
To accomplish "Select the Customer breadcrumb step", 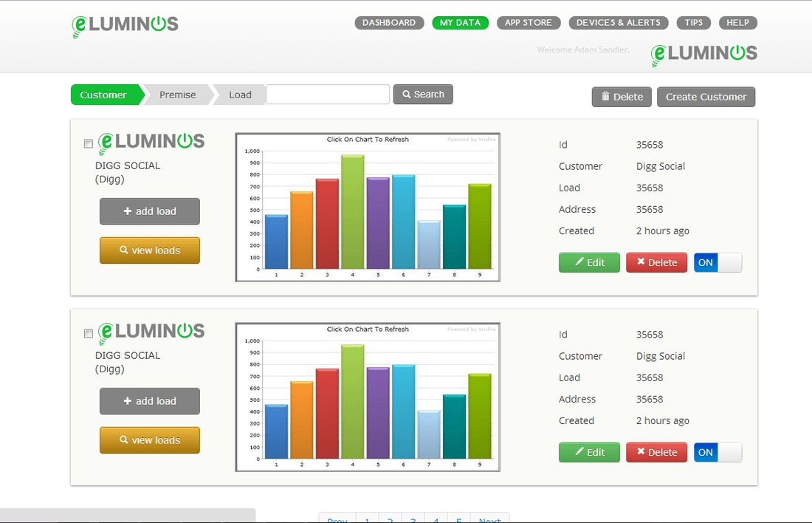I will pyautogui.click(x=103, y=95).
